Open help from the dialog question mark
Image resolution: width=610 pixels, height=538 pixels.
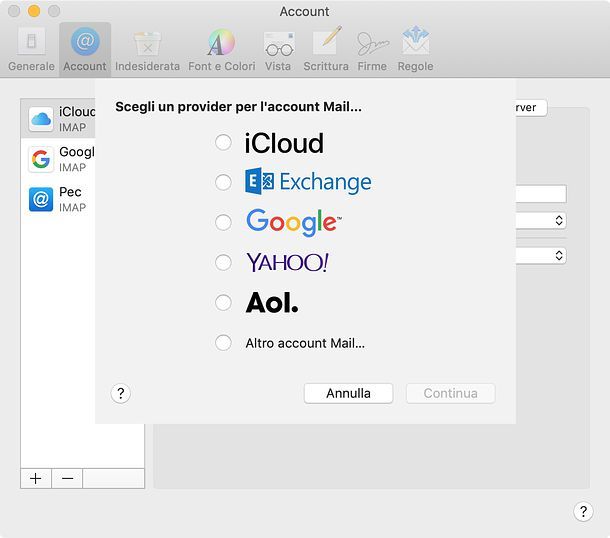121,394
